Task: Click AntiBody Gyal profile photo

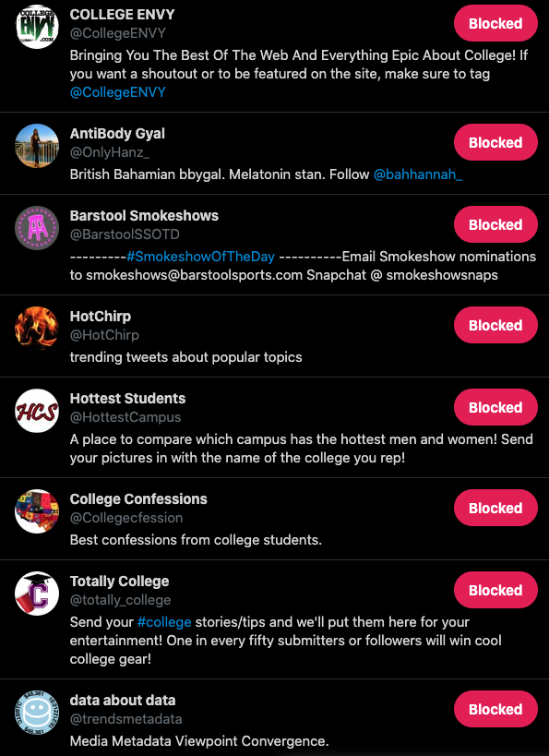Action: pyautogui.click(x=37, y=146)
